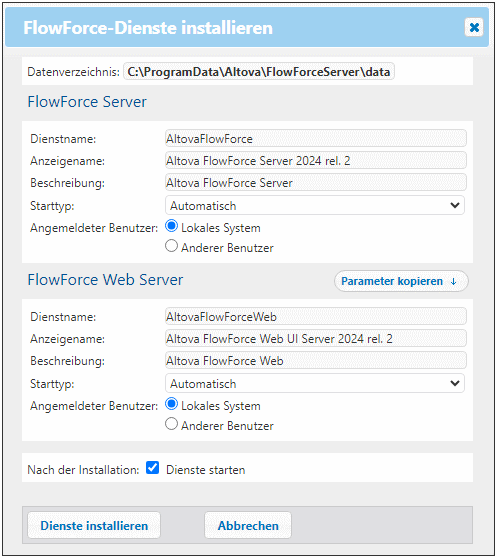Select Anderer Benutzer for FlowForce Server

(171, 246)
